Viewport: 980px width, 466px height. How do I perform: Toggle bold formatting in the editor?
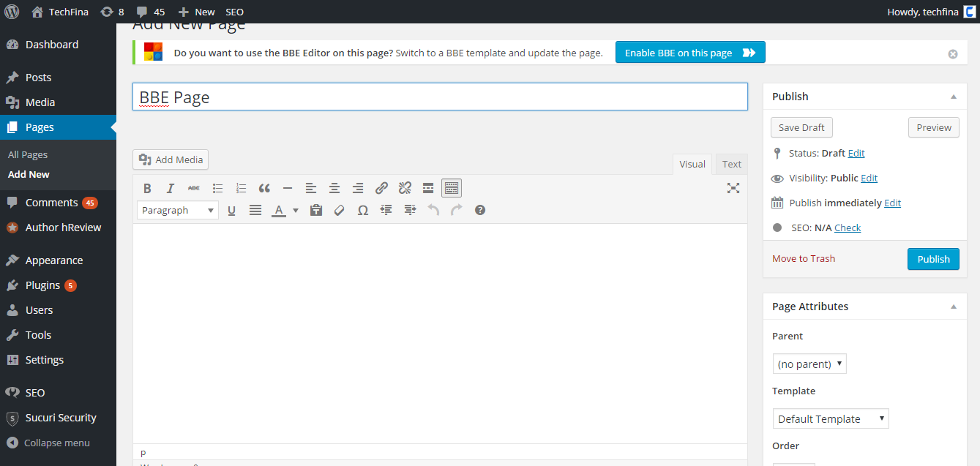click(147, 188)
